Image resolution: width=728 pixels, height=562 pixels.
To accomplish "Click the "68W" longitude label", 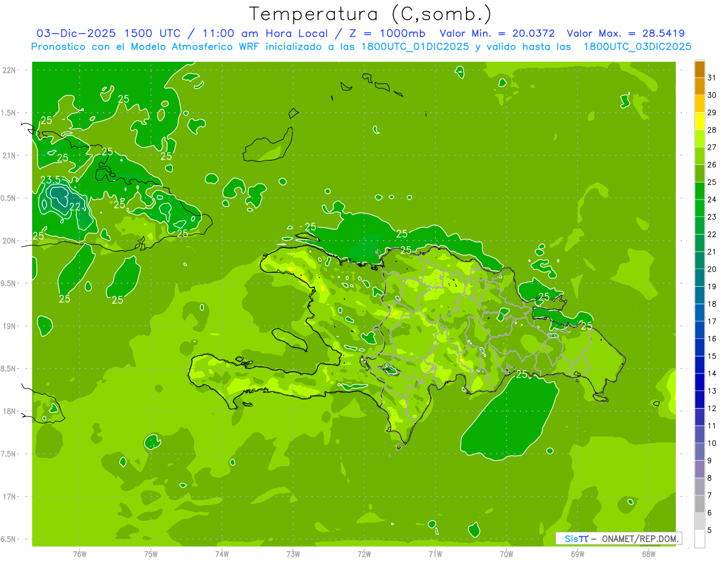I will pyautogui.click(x=649, y=554).
